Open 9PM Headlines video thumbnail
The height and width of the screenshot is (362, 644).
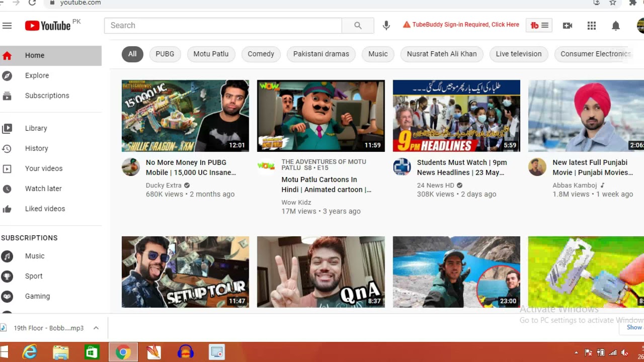tap(456, 116)
